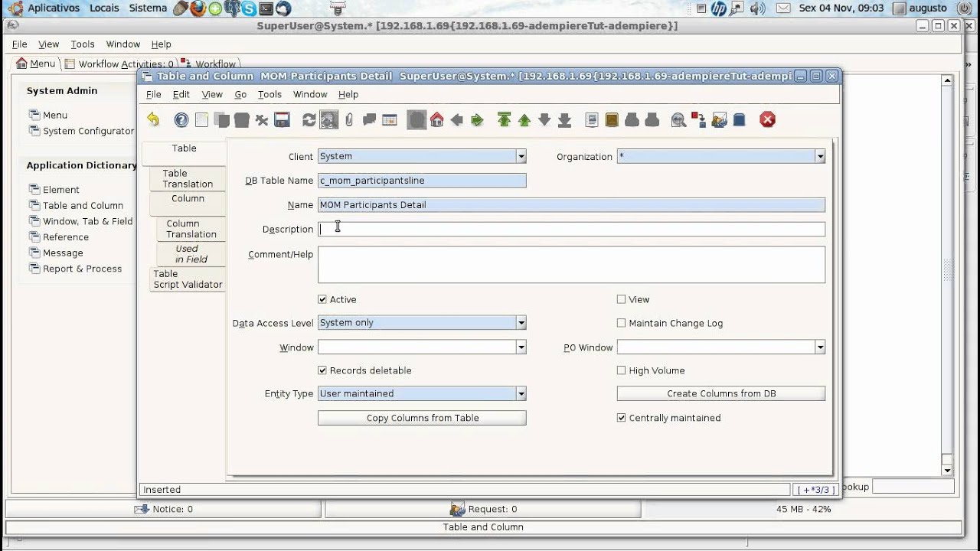Viewport: 980px width, 551px height.
Task: Requery data with the Refresh icon
Action: (x=309, y=119)
